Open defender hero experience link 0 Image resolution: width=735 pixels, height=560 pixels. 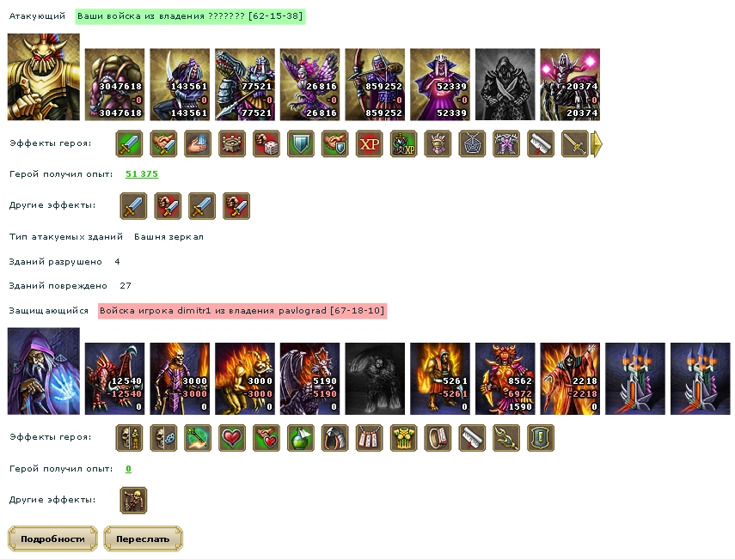point(128,469)
